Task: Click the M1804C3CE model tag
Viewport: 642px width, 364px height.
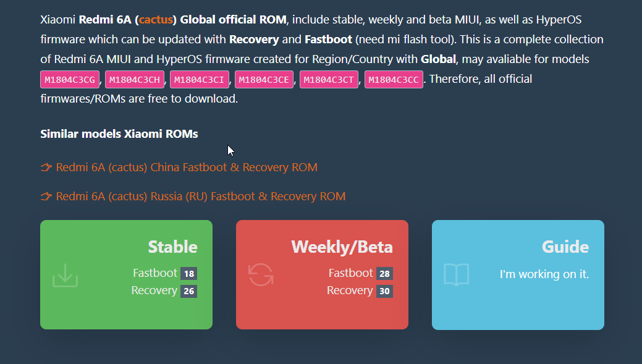Action: point(264,80)
